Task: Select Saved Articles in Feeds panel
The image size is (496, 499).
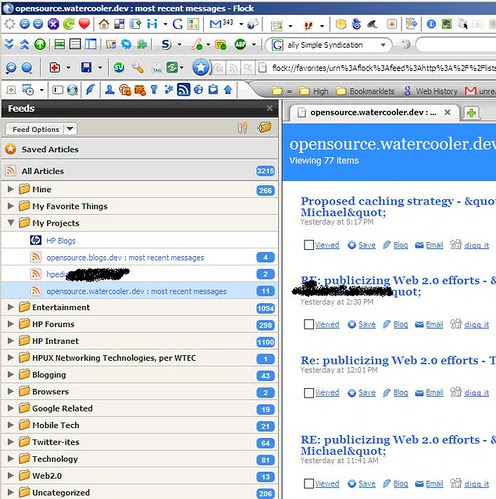Action: [x=139, y=149]
